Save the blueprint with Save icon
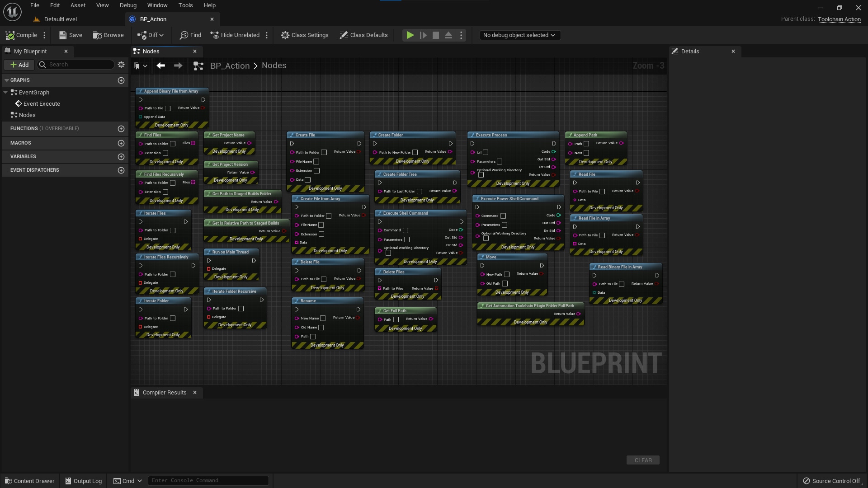Viewport: 868px width, 488px height. [x=71, y=35]
